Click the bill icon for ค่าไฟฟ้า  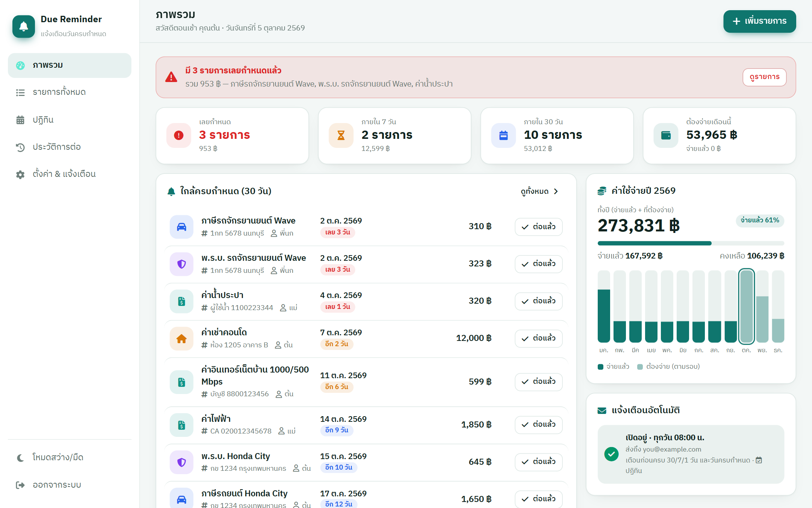click(x=182, y=425)
